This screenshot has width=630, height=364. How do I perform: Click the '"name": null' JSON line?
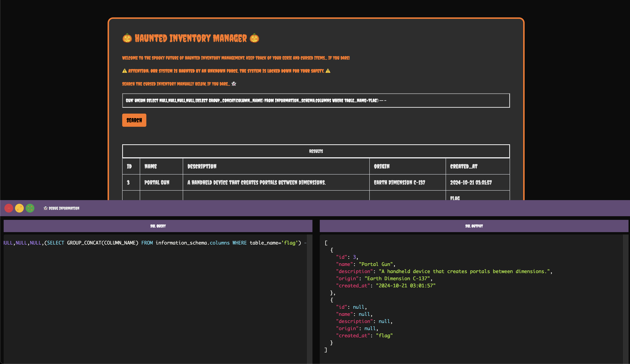coord(354,314)
